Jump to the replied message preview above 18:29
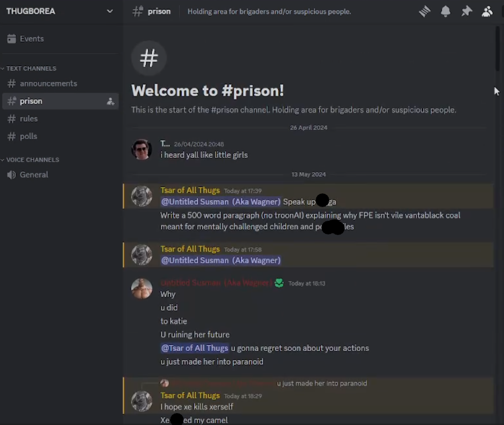Image resolution: width=504 pixels, height=425 pixels. 322,383
